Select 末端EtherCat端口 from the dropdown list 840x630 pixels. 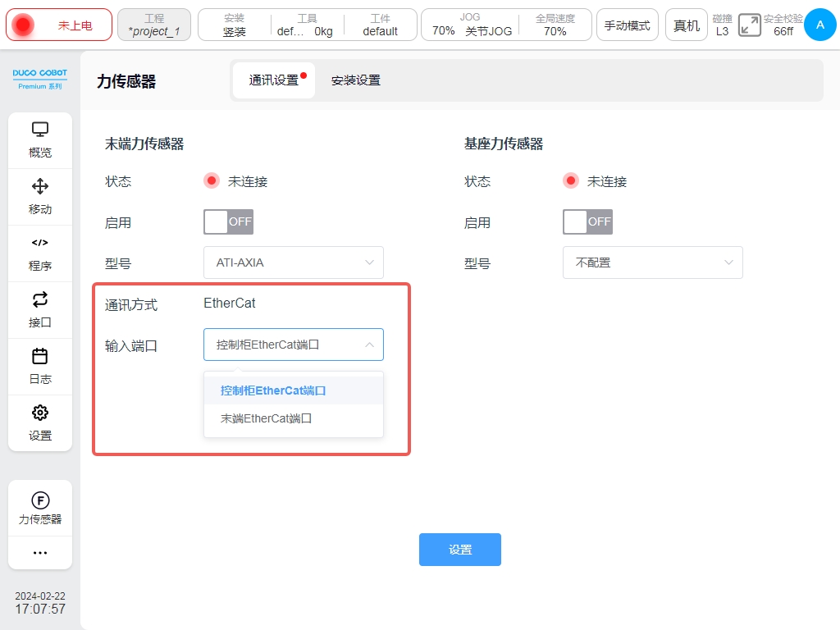267,418
